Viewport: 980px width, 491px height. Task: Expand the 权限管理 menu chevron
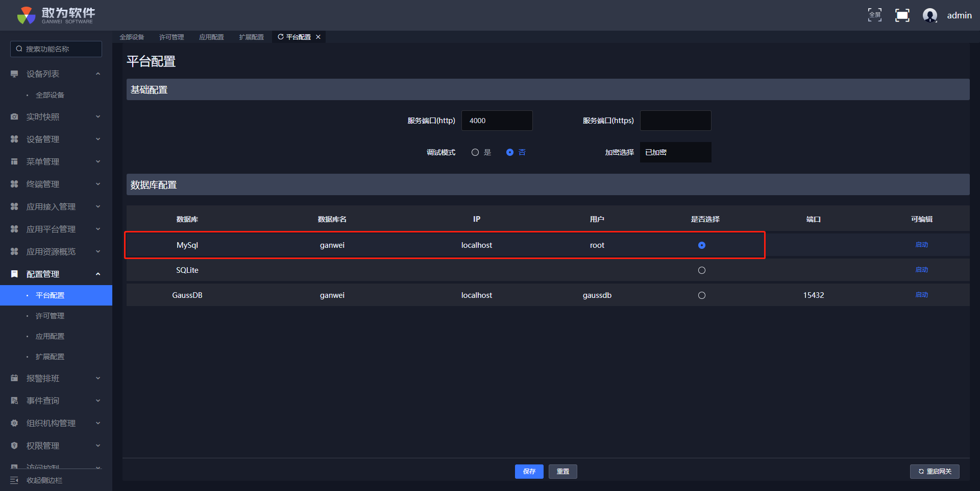click(98, 446)
